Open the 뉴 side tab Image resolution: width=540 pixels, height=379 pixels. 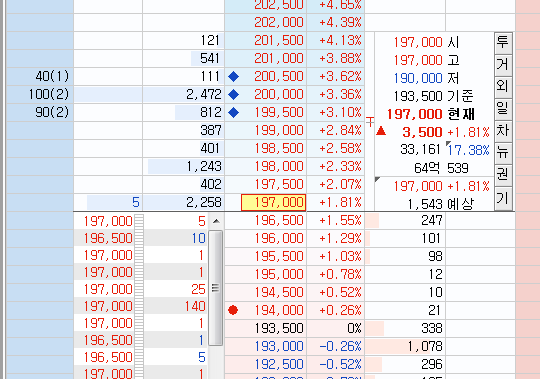tap(503, 153)
